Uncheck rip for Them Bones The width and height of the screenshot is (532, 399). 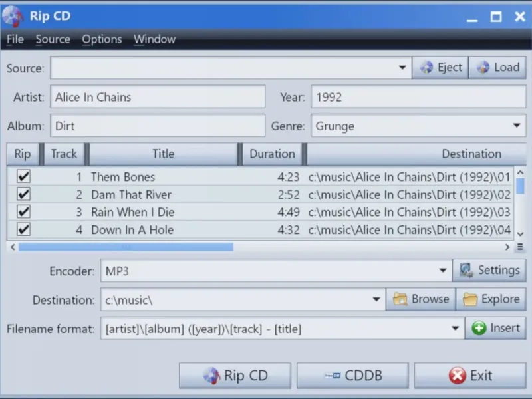[x=23, y=176]
